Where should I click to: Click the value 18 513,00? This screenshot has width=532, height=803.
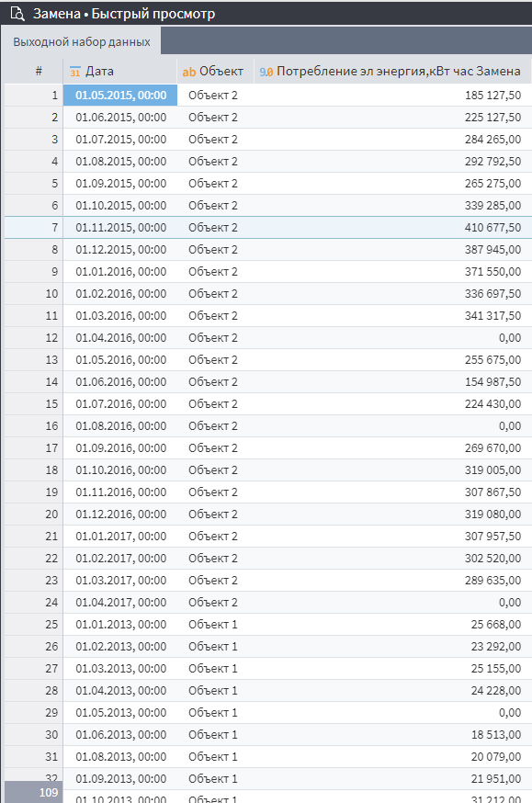point(495,734)
